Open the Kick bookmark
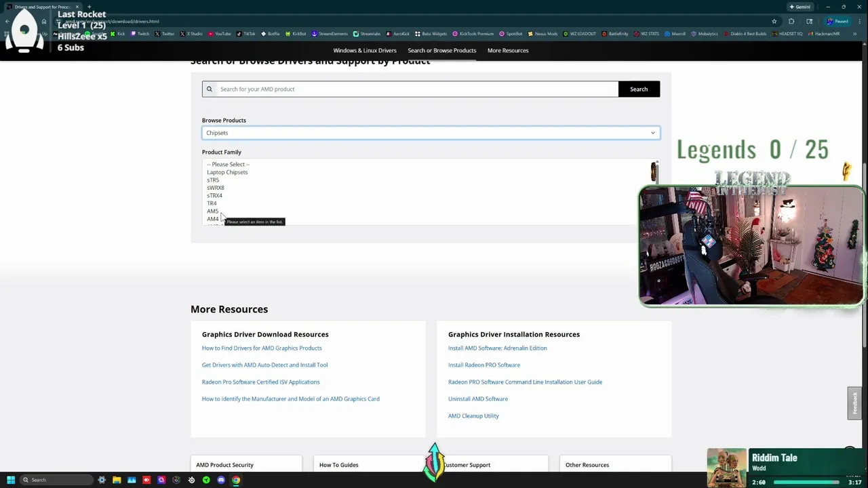This screenshot has height=488, width=868. tap(118, 34)
